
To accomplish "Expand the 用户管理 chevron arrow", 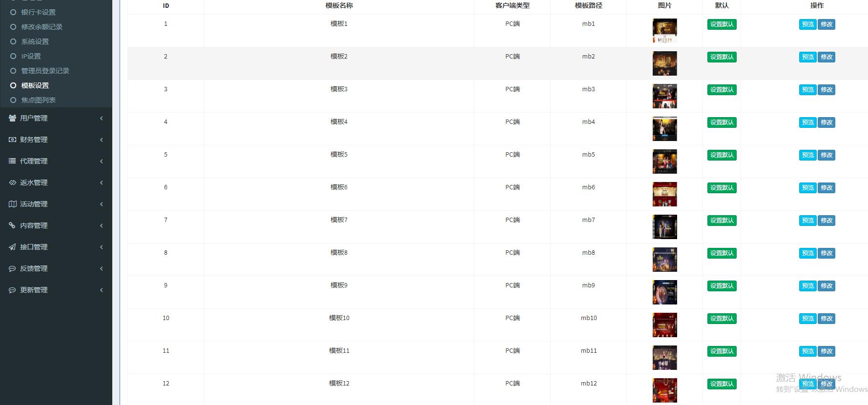I will point(101,118).
